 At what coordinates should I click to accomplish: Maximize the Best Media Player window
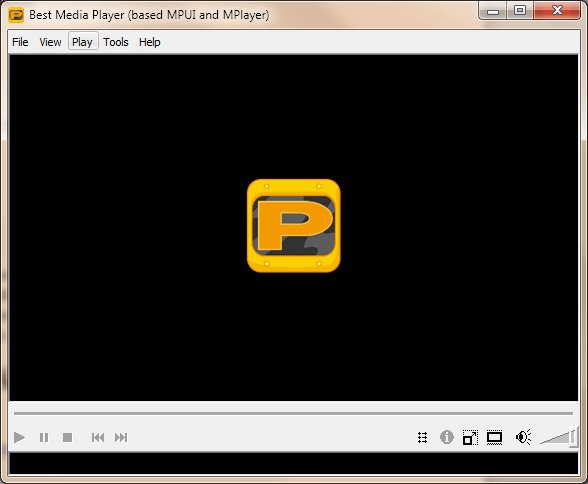pyautogui.click(x=520, y=10)
